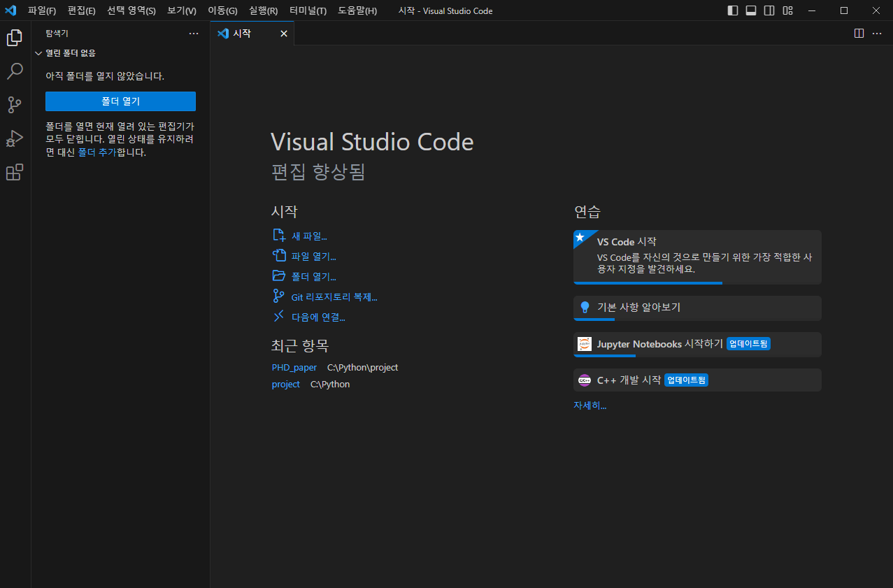The height and width of the screenshot is (588, 893).
Task: Open the Run and Debug view
Action: click(x=15, y=138)
